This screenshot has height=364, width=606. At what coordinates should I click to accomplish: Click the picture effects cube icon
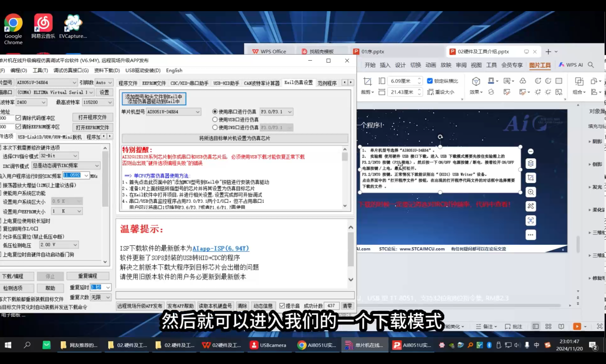476,81
